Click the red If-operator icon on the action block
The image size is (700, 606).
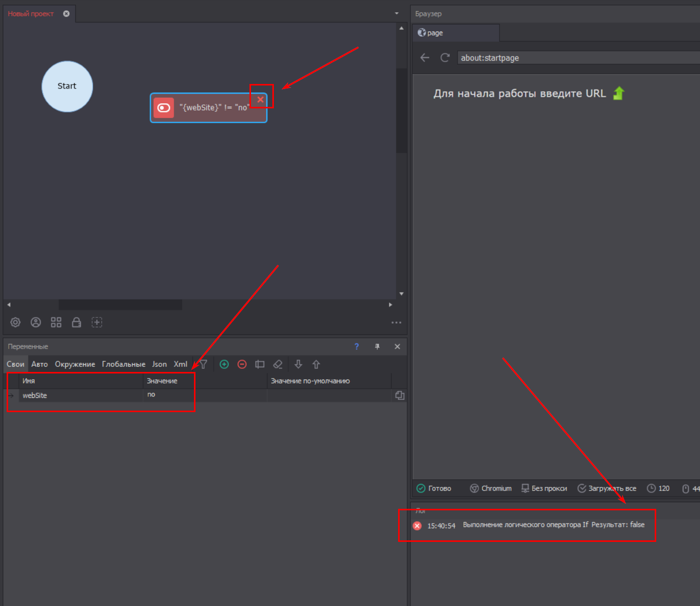[x=163, y=108]
